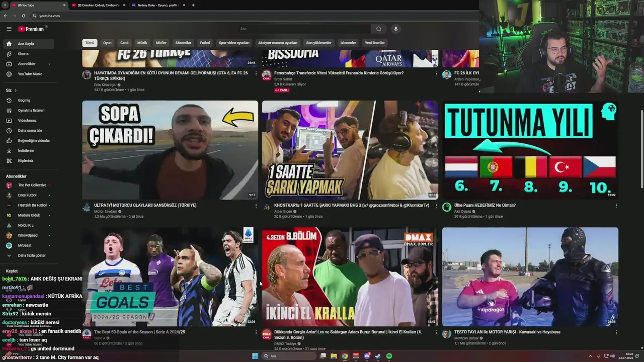Open YouTube Music from the sidebar

click(x=28, y=74)
